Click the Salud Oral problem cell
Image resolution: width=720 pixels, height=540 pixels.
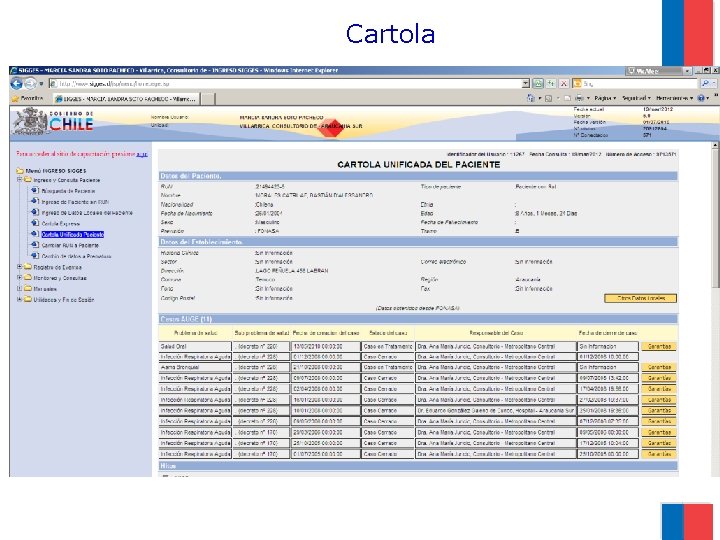point(195,347)
